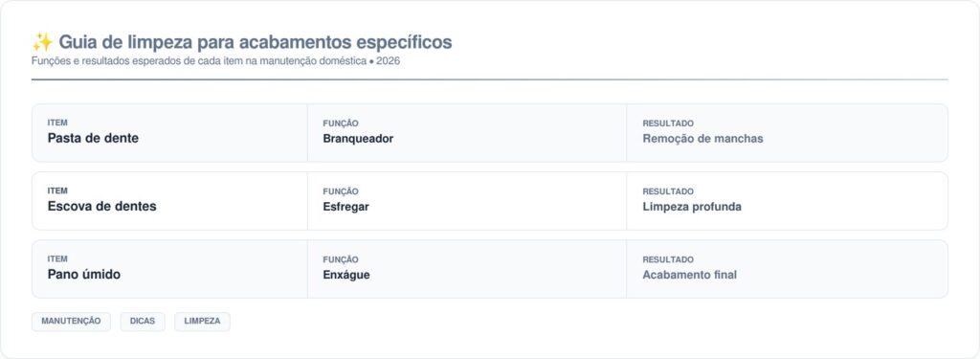This screenshot has height=359, width=980.
Task: Click the sparkles icon beside the title
Action: tap(42, 42)
